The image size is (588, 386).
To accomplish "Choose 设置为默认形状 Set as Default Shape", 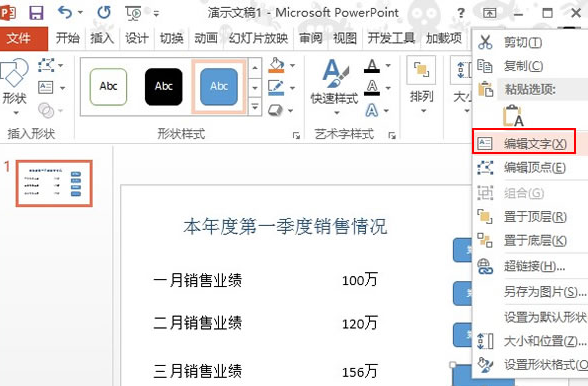I will click(530, 317).
